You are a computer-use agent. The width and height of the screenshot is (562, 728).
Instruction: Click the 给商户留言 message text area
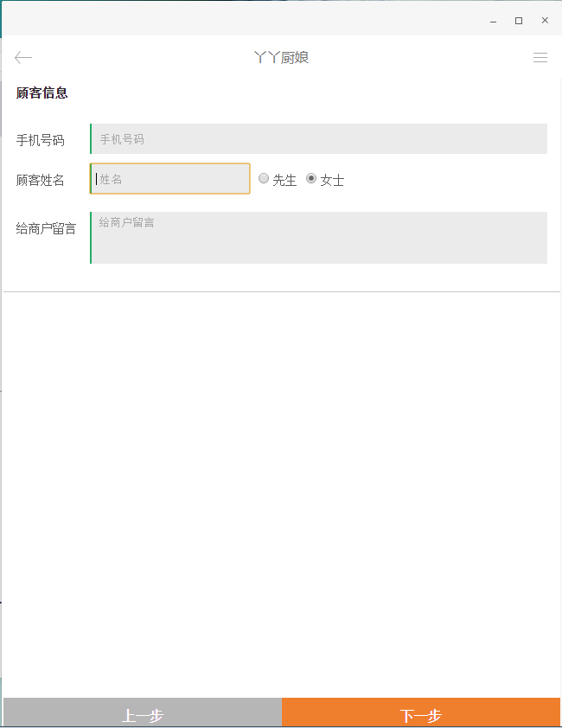(x=318, y=238)
